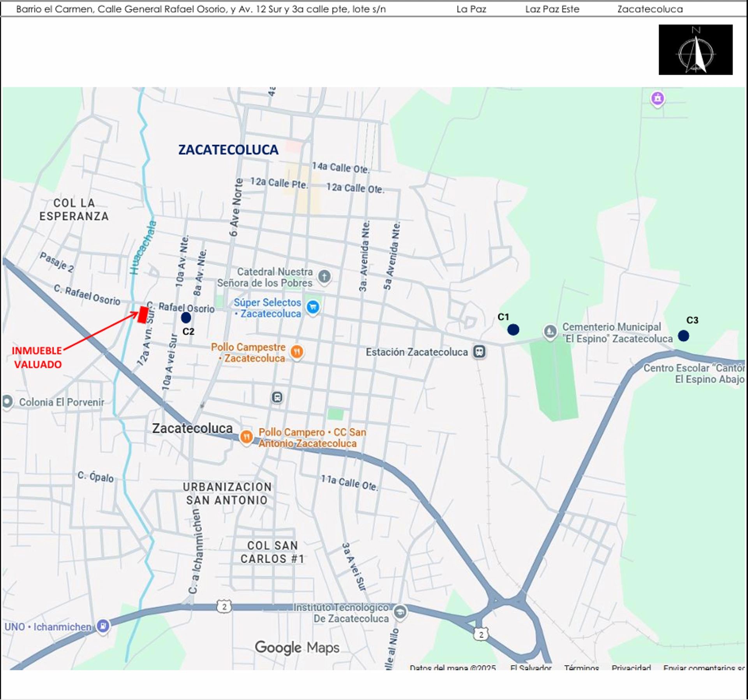Click the Colonia El Porvenir location pin
The height and width of the screenshot is (700, 748).
point(7,401)
